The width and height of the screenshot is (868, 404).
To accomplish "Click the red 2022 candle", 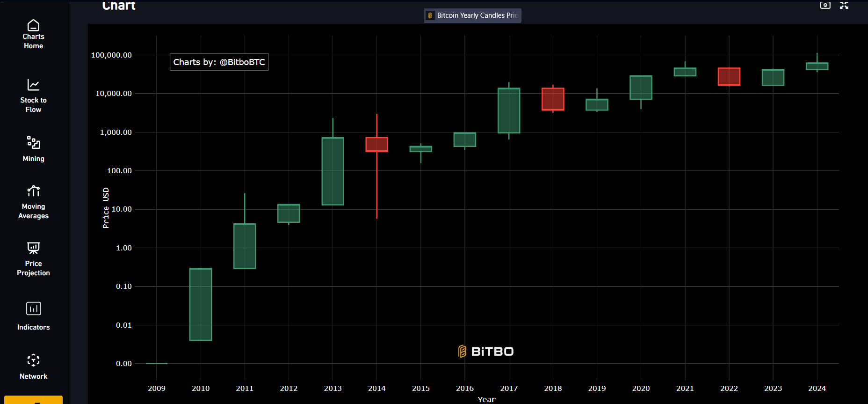I will 729,77.
